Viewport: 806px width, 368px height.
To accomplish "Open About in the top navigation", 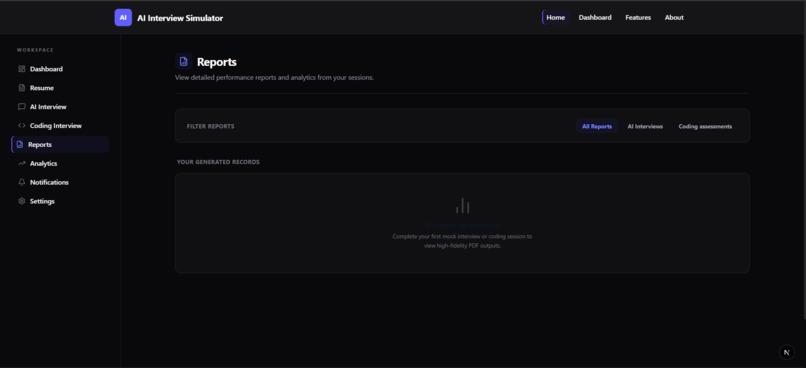I will tap(674, 17).
